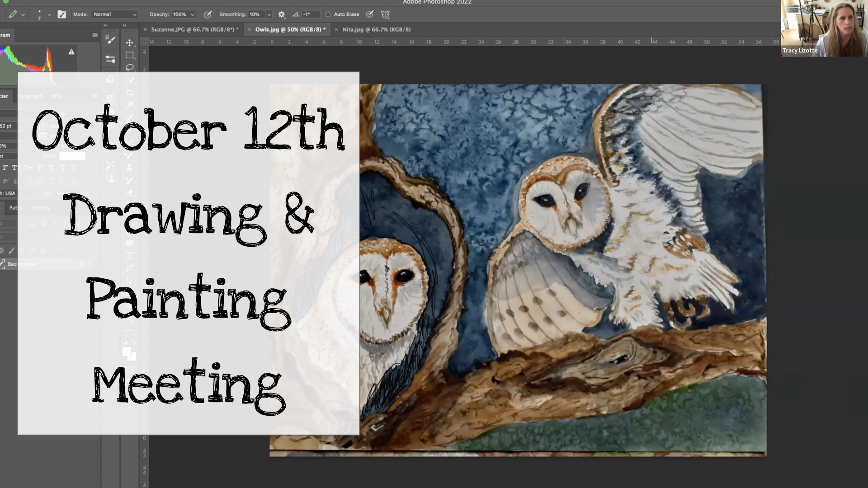Screen dimensions: 868x488
Task: Open smoothing options gear
Action: (x=282, y=14)
